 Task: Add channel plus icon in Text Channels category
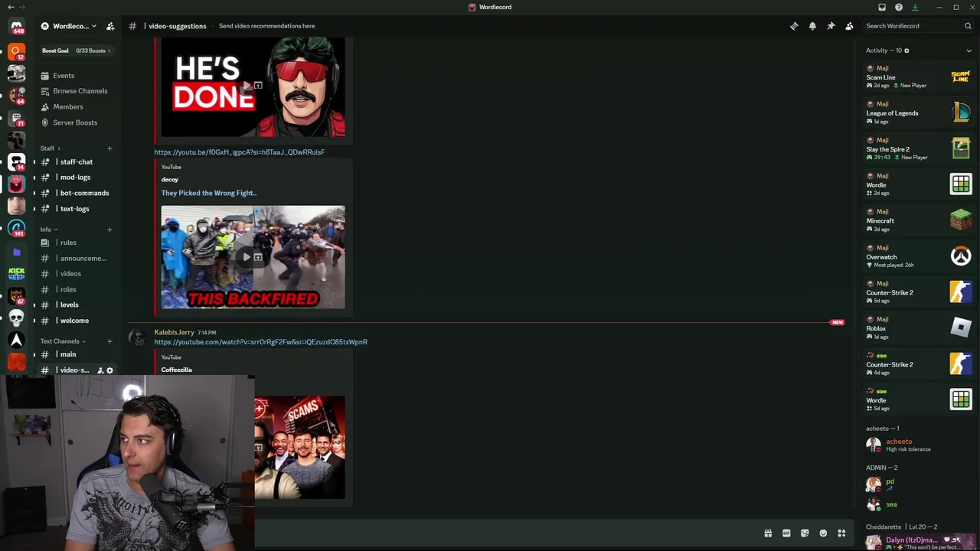[109, 341]
